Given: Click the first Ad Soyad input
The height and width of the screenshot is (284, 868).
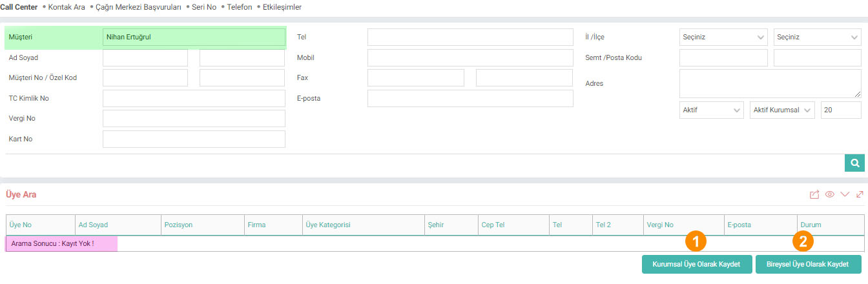Looking at the screenshot, I should (x=145, y=57).
